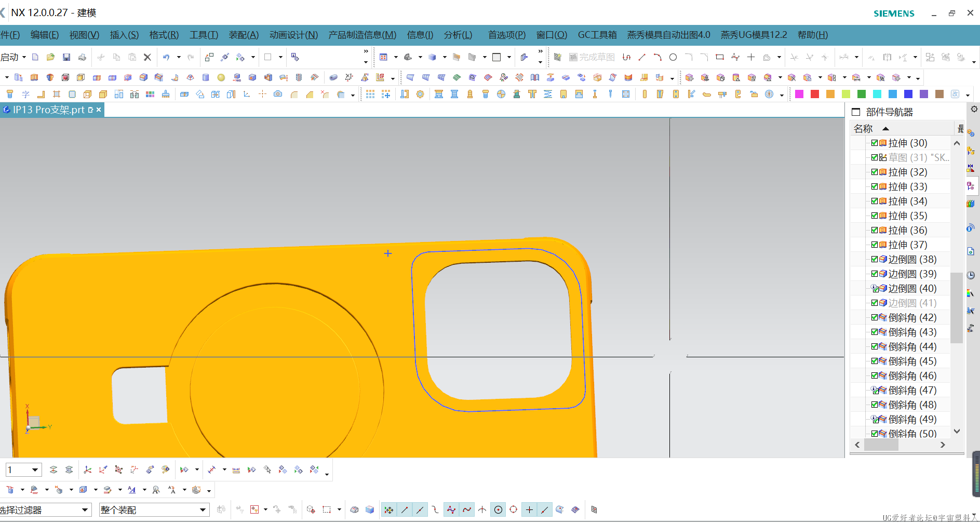Close the IP13 Pro支架.prt tab
Image resolution: width=980 pixels, height=524 pixels.
point(99,110)
